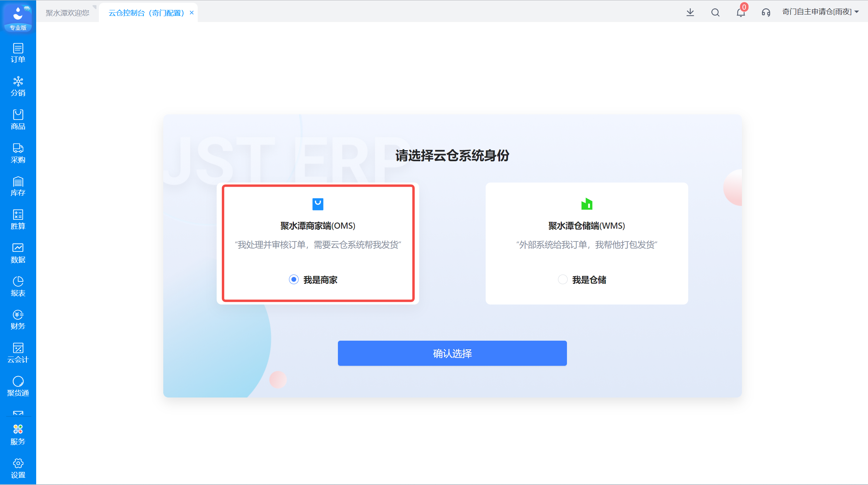Open the 服务 services module
Screen dimensions: 868x485
coord(18,435)
